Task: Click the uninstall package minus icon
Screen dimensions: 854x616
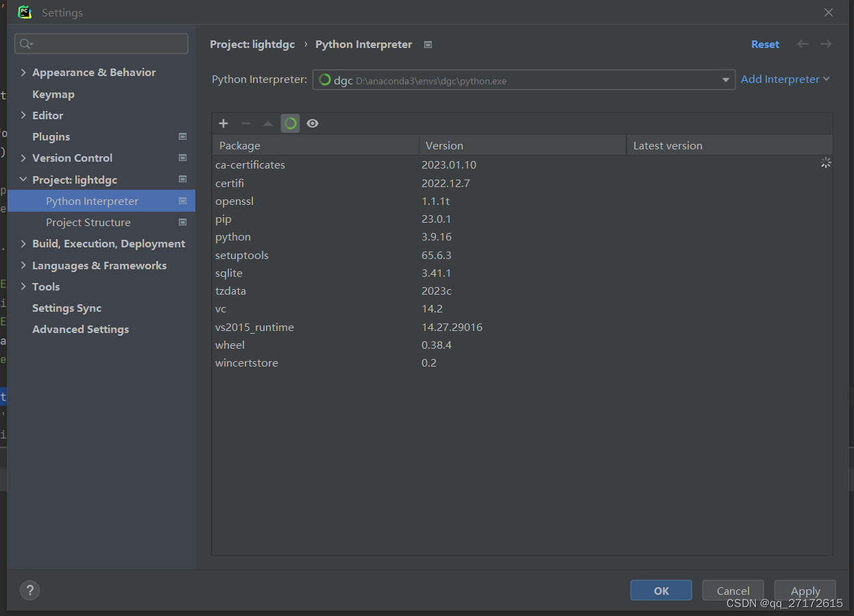Action: pos(246,123)
